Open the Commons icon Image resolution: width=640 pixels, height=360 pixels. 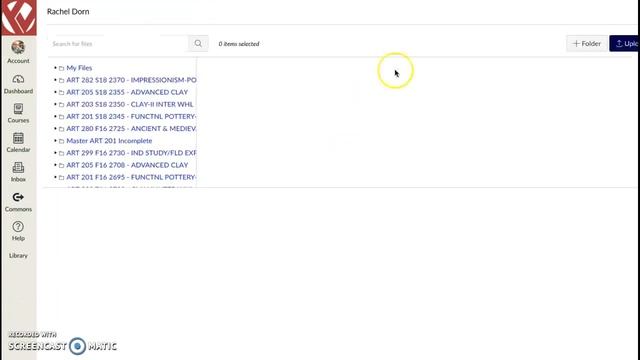click(x=18, y=197)
